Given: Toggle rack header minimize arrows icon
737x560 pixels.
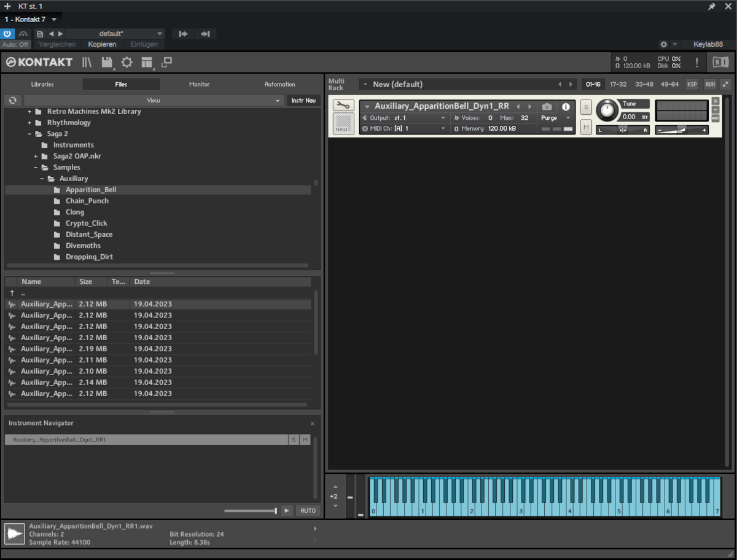Looking at the screenshot, I should click(725, 84).
